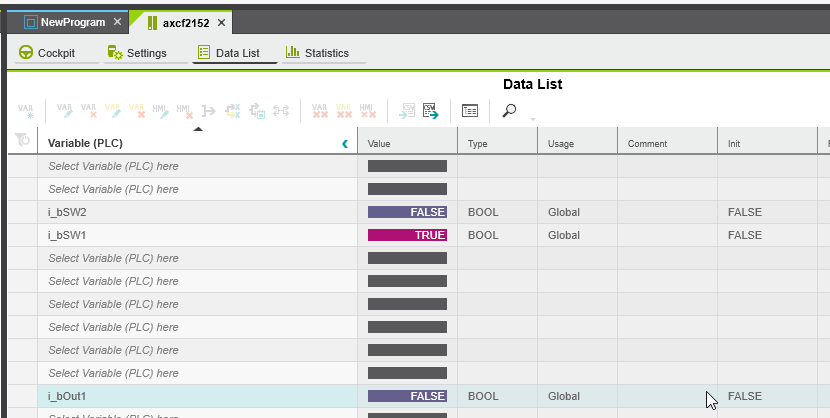Click the Value column header
The width and height of the screenshot is (830, 418).
(x=408, y=143)
